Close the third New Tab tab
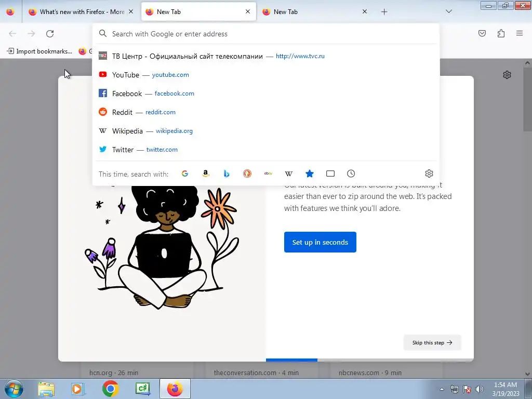Viewport: 532px width, 399px height. point(364,12)
